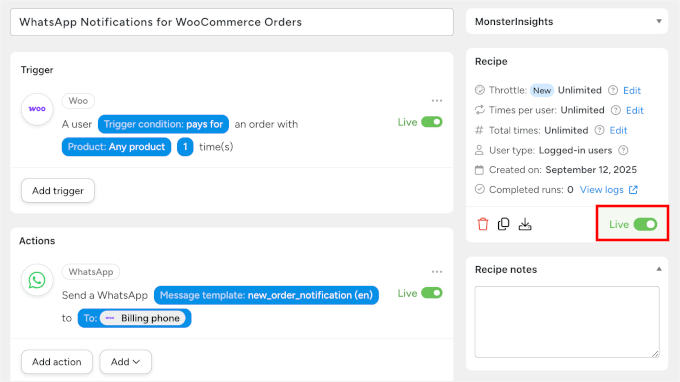This screenshot has height=382, width=680.
Task: Click the WhatsApp integration label
Action: (91, 272)
